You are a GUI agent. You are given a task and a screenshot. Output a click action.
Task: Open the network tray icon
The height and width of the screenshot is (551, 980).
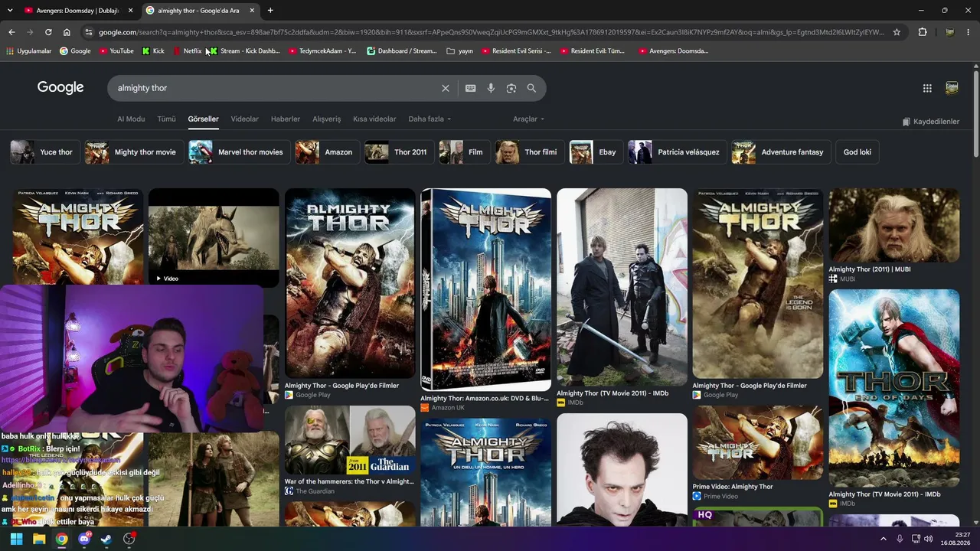coord(914,539)
